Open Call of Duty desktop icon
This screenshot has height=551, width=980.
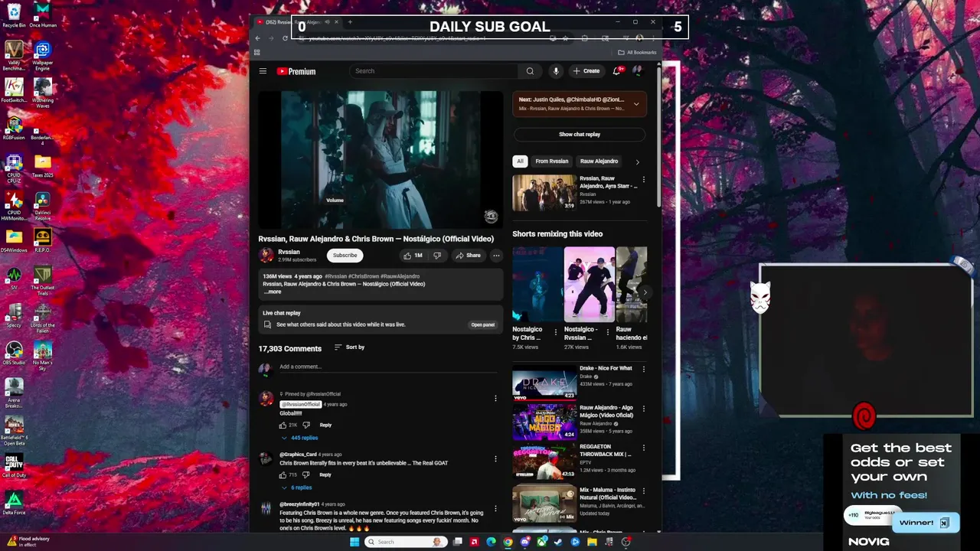(14, 465)
